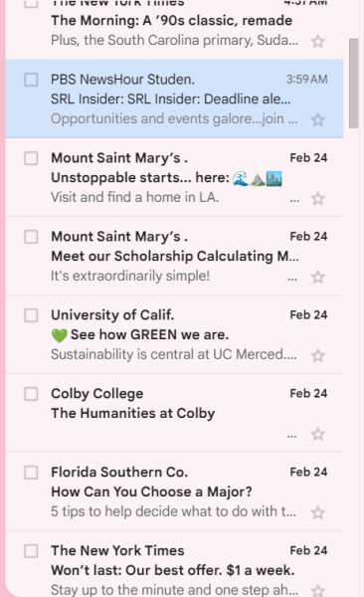Select the PBS NewsHour email checkbox

pos(31,80)
